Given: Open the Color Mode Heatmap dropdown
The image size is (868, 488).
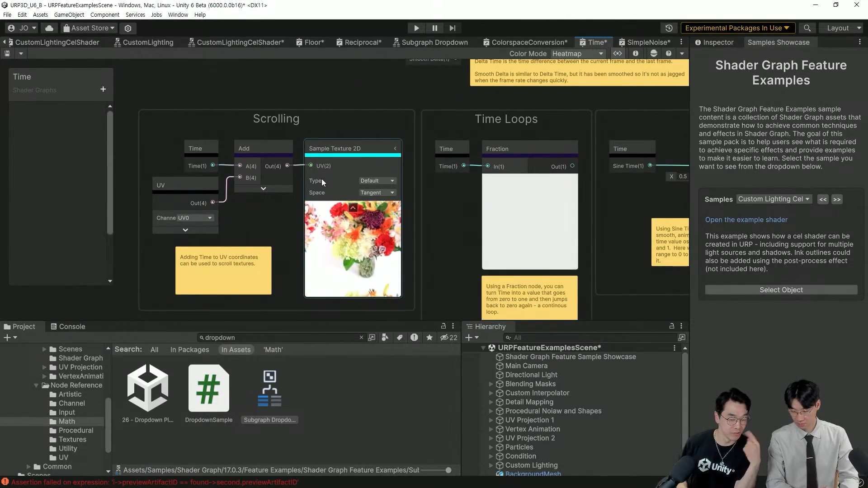Looking at the screenshot, I should point(577,53).
